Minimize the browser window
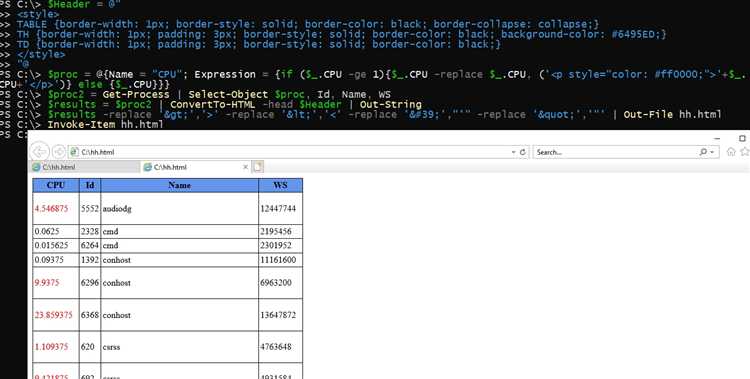 pos(717,138)
